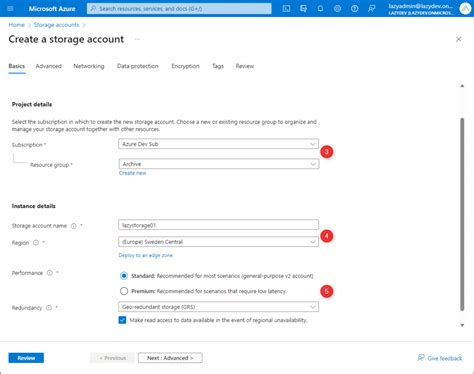Switch to the Tags tab
The height and width of the screenshot is (374, 474).
click(x=218, y=66)
